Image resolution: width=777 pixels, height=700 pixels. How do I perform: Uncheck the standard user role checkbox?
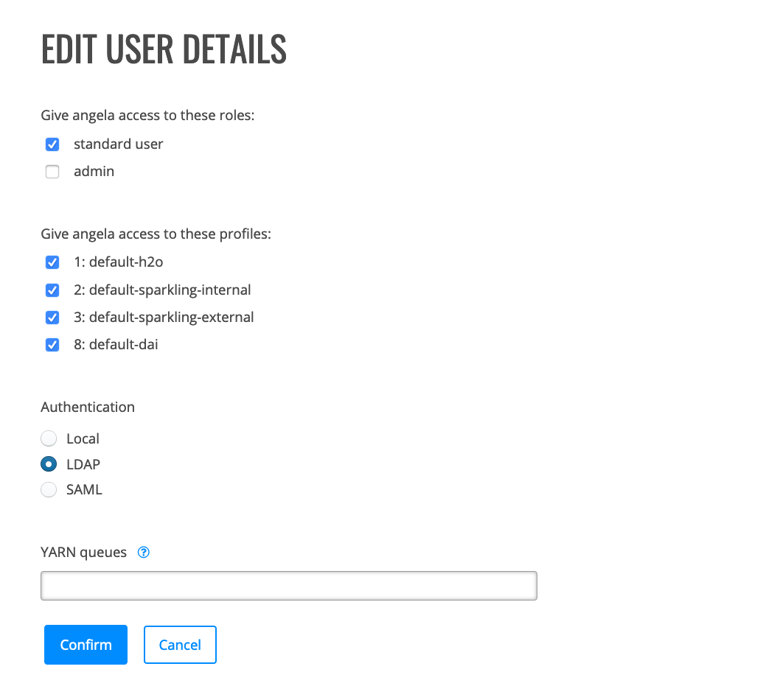click(x=52, y=144)
